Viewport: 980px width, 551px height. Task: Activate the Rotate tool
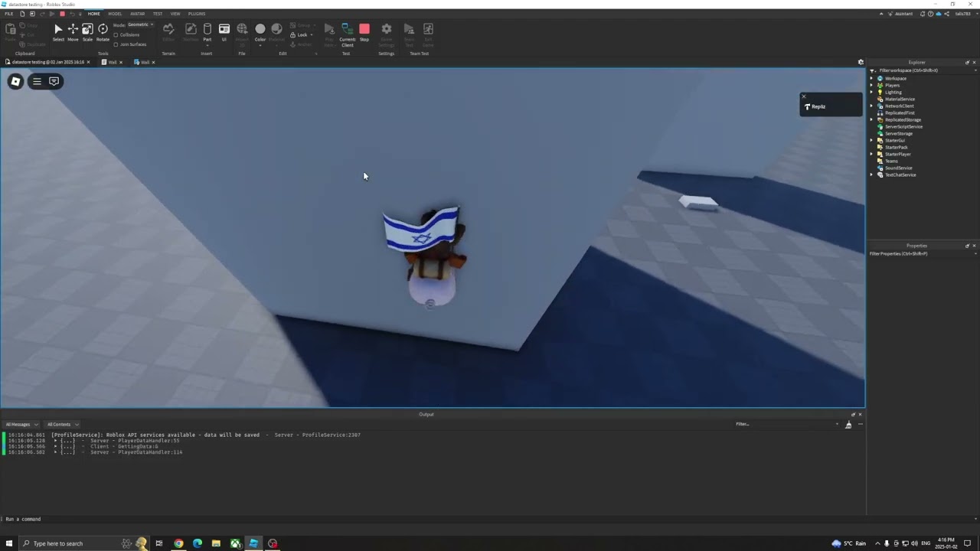point(103,32)
